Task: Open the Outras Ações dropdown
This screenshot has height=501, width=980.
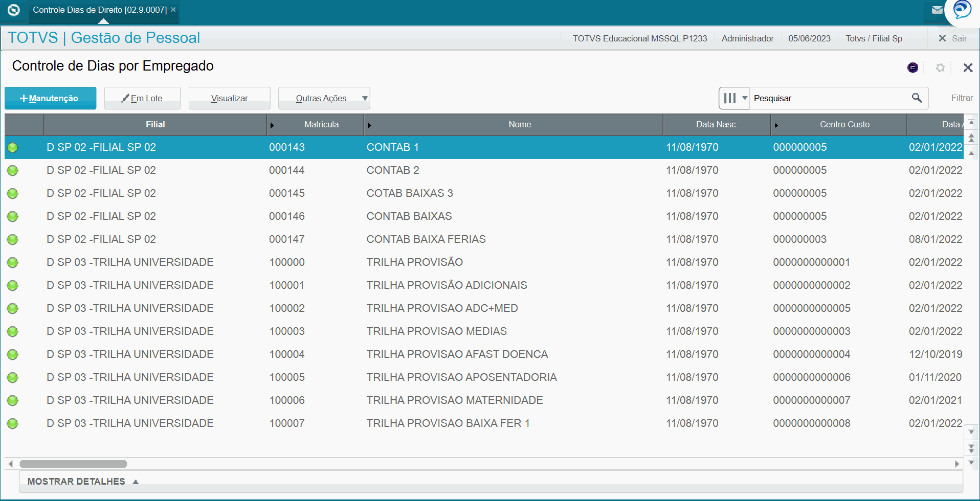Action: pos(324,98)
